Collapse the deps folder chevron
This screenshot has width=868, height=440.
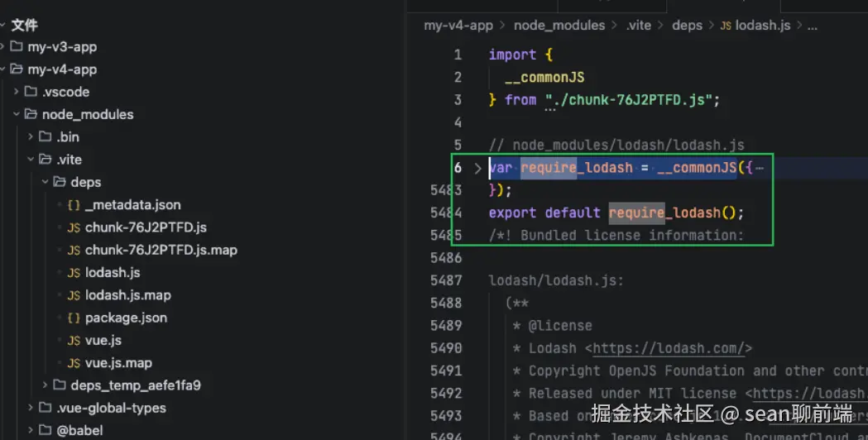(x=45, y=181)
